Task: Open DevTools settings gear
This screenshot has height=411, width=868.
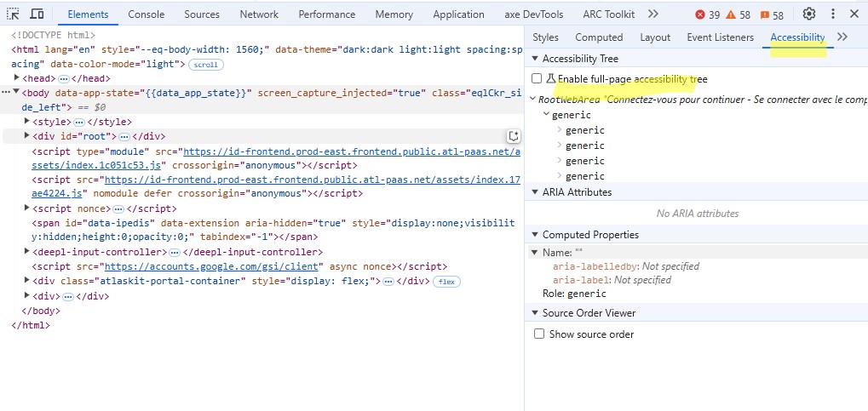Action: pos(809,14)
